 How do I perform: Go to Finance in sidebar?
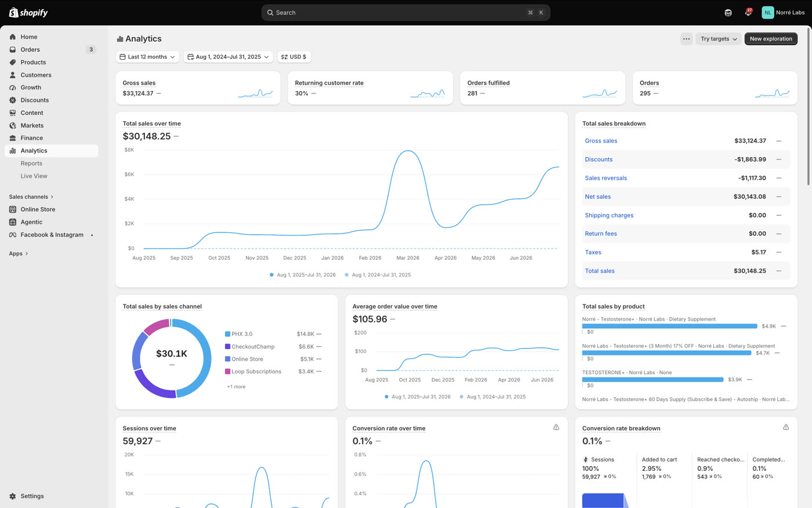pyautogui.click(x=32, y=138)
